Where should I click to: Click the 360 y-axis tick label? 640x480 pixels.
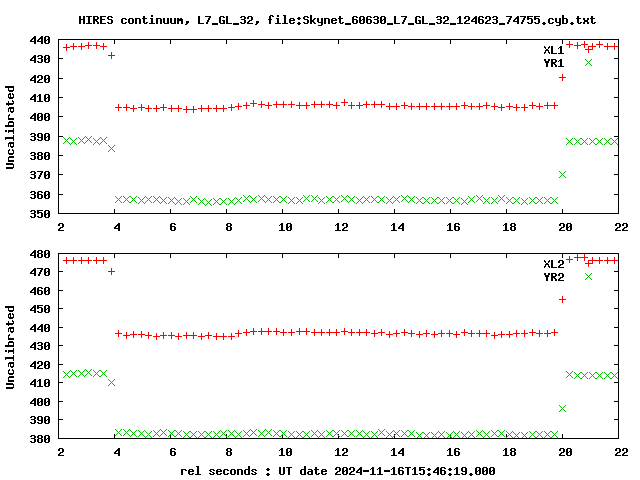40,195
